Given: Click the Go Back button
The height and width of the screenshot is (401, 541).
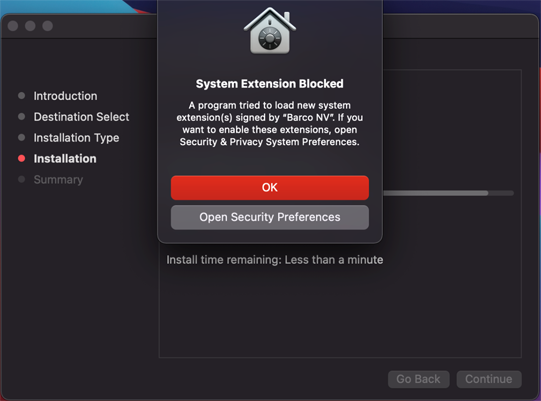Looking at the screenshot, I should click(418, 379).
